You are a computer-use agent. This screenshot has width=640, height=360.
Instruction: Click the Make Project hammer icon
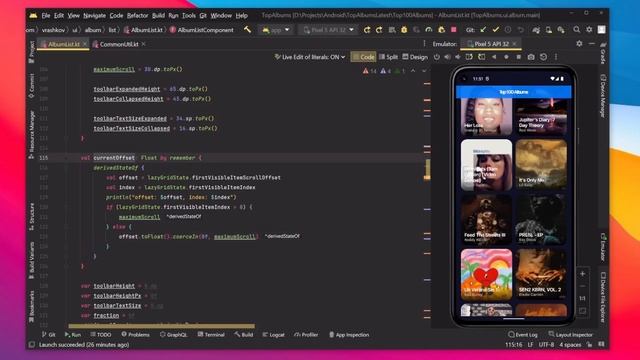247,30
